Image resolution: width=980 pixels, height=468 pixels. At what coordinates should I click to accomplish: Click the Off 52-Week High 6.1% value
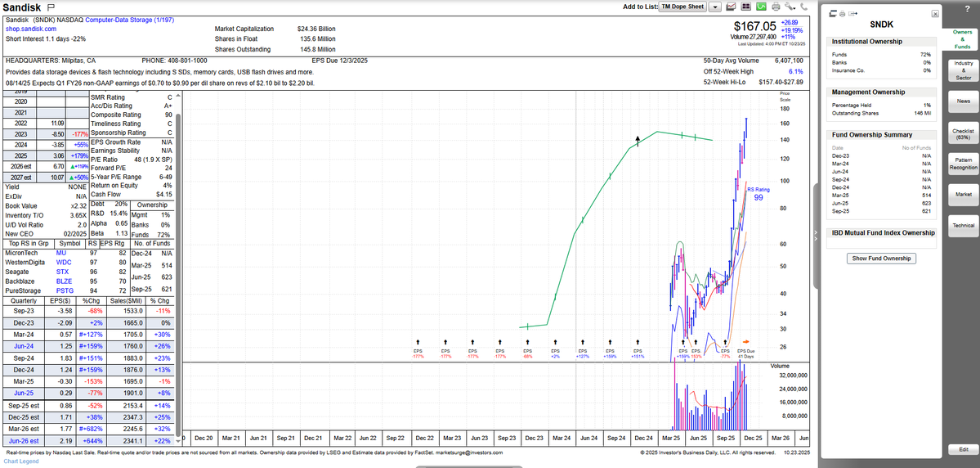point(796,71)
